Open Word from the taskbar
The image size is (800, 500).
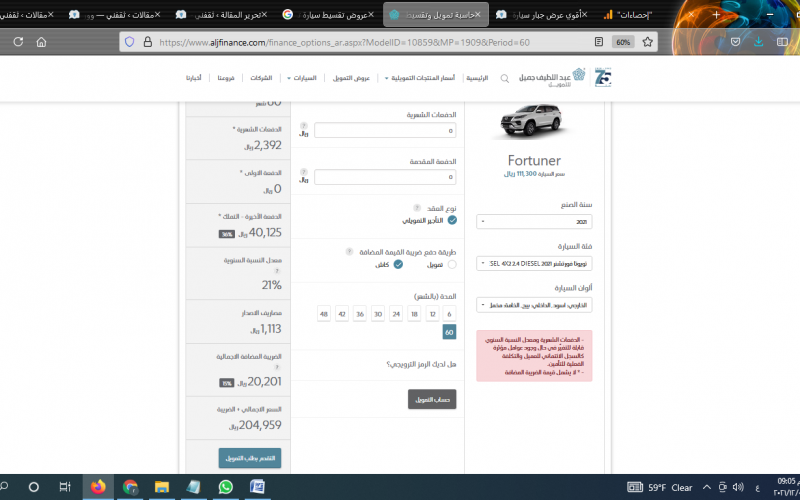point(257,487)
